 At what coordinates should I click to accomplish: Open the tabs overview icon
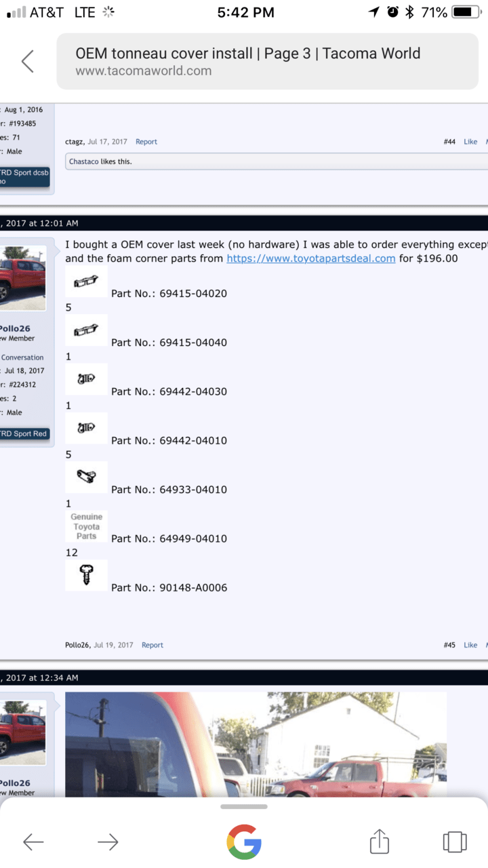[x=455, y=842]
